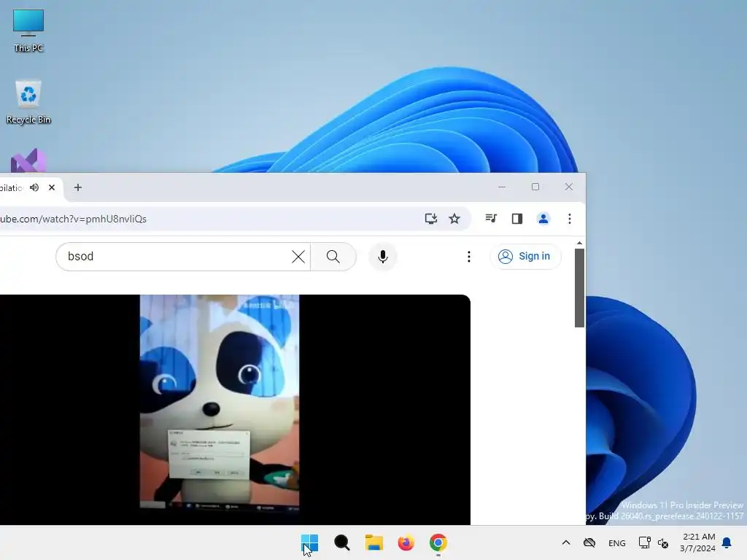This screenshot has height=560, width=747.
Task: Click the page vertical scrollbar thumb
Action: pos(579,288)
